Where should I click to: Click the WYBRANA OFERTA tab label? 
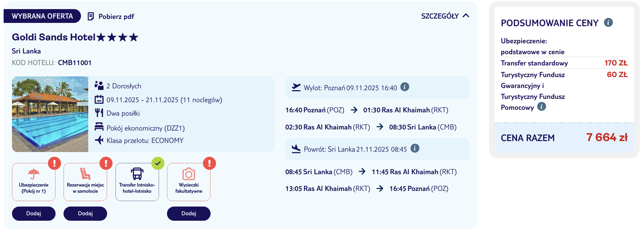click(42, 16)
